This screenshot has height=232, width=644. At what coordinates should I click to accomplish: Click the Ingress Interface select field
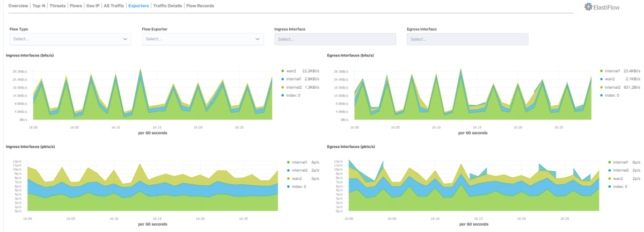click(x=335, y=39)
